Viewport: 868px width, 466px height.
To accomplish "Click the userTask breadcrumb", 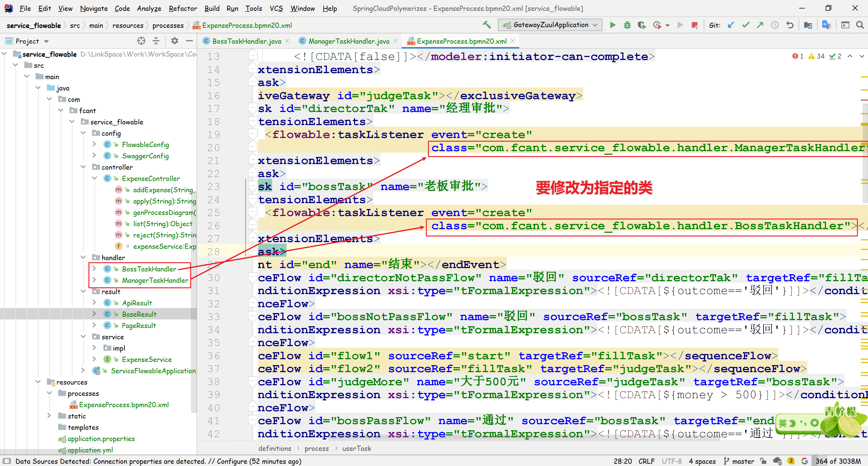I will (356, 448).
